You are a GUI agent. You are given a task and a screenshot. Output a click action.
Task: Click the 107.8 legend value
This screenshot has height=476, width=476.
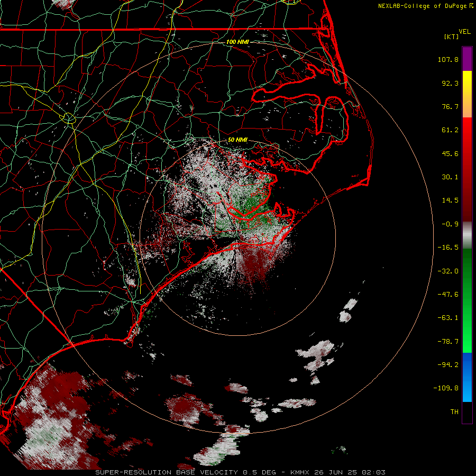448,59
